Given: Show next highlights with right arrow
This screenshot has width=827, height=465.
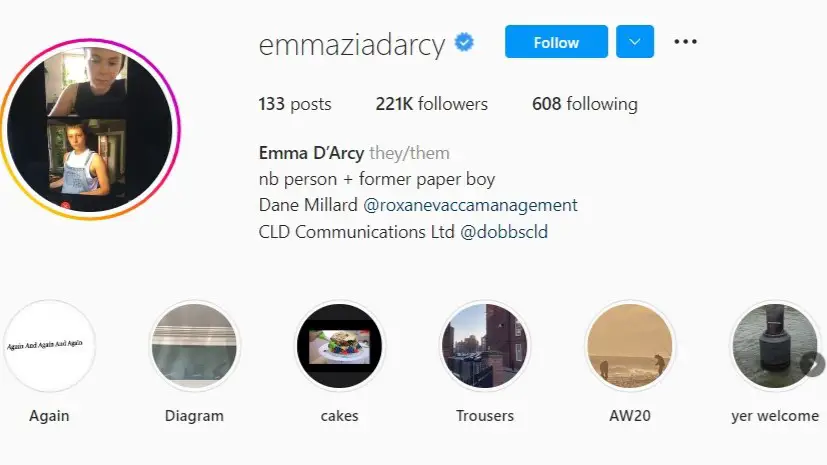Looking at the screenshot, I should click(812, 363).
